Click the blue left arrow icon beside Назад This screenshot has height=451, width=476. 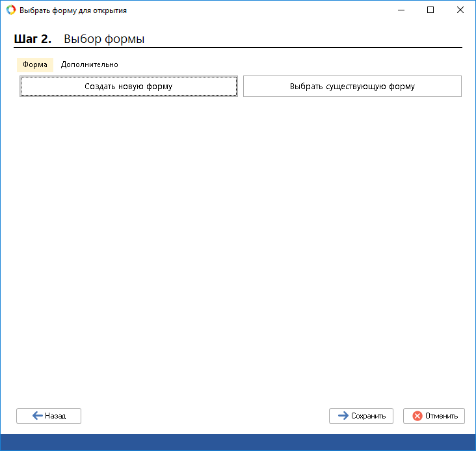point(37,416)
